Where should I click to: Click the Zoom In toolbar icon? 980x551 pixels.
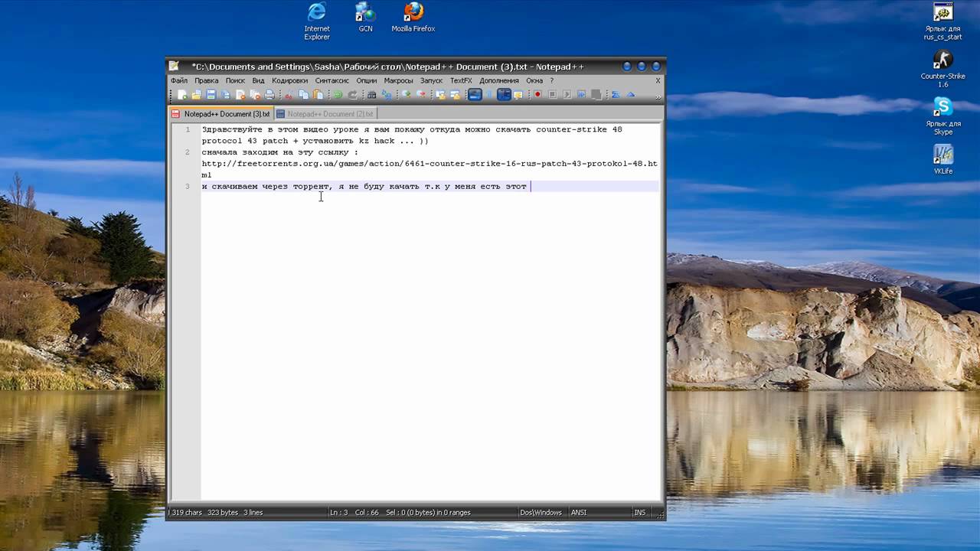tap(407, 95)
